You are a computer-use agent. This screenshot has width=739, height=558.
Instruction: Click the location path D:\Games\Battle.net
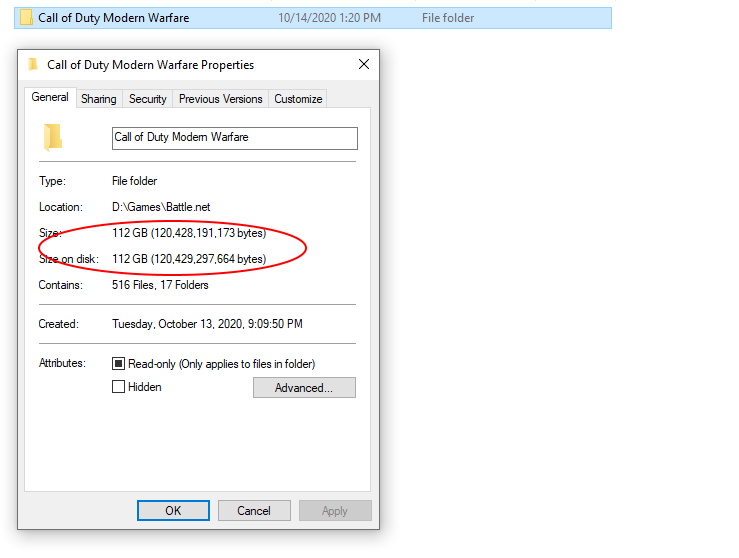pyautogui.click(x=161, y=207)
